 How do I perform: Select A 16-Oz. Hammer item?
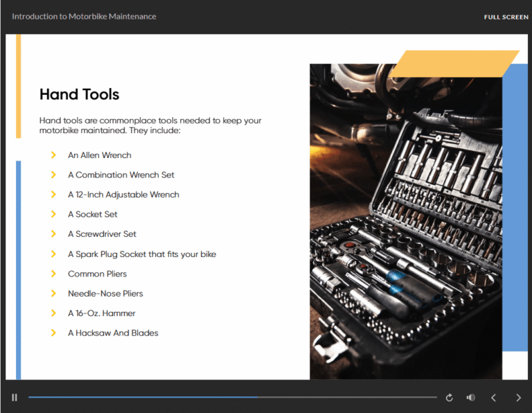[101, 313]
